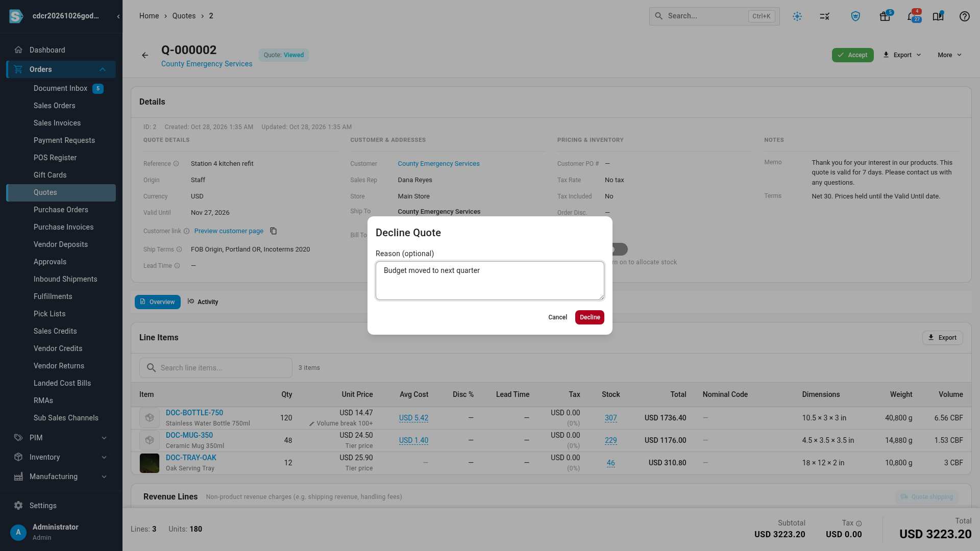Viewport: 980px width, 551px height.
Task: Confirm with the red Decline button
Action: coord(590,317)
